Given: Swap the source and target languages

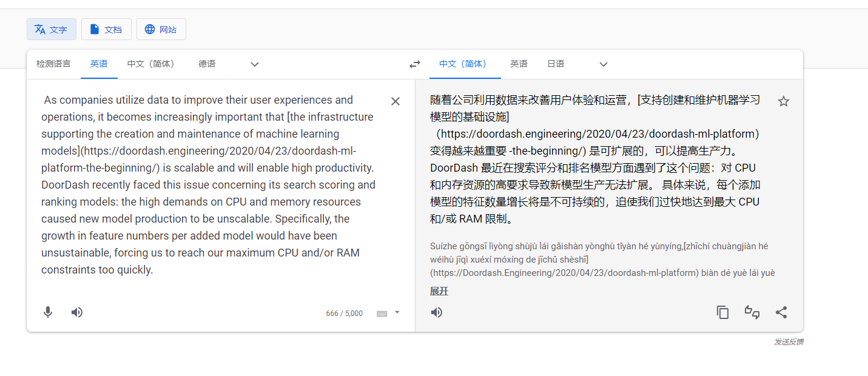Looking at the screenshot, I should click(x=415, y=64).
